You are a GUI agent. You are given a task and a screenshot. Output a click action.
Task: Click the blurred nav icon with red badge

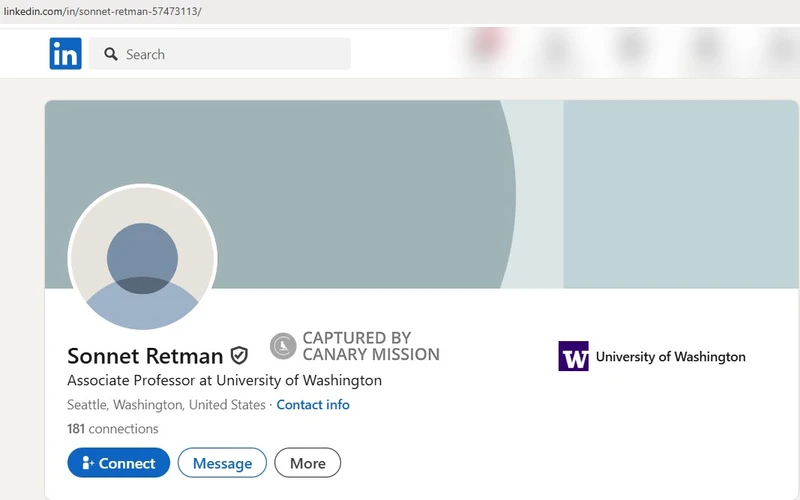485,46
